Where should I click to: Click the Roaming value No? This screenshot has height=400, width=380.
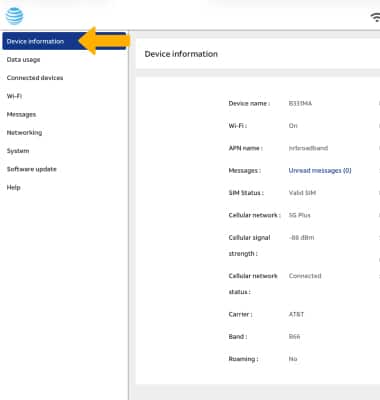coord(293,359)
